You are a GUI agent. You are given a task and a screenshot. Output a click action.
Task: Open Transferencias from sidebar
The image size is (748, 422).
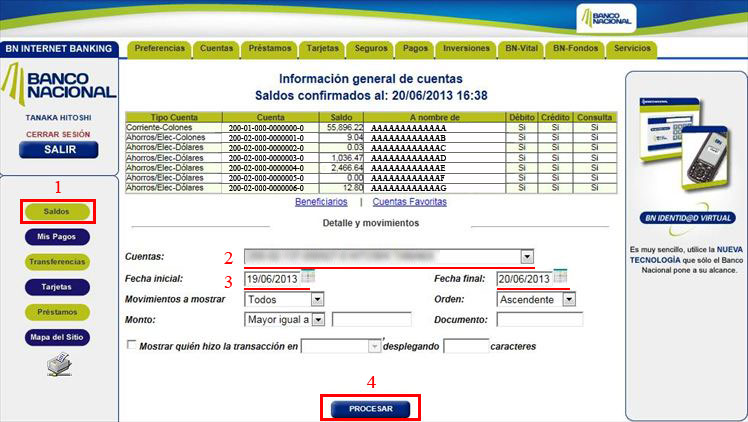coord(57,262)
